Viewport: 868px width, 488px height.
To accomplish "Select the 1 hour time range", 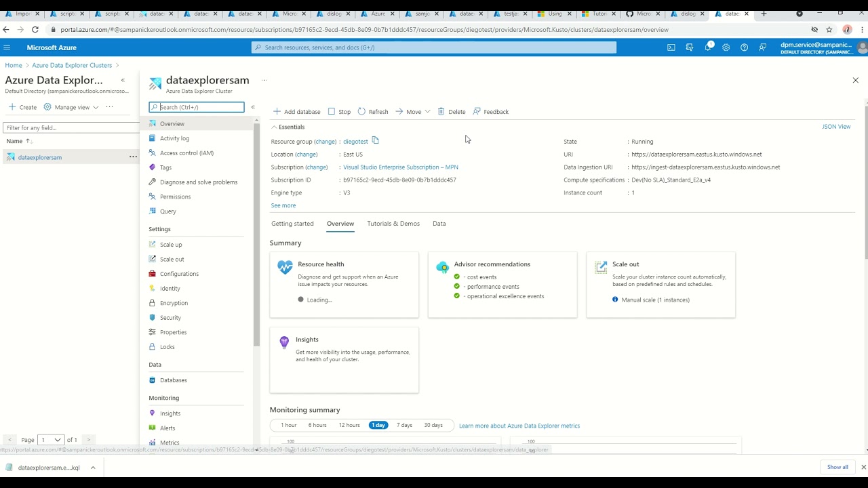I will coord(289,426).
